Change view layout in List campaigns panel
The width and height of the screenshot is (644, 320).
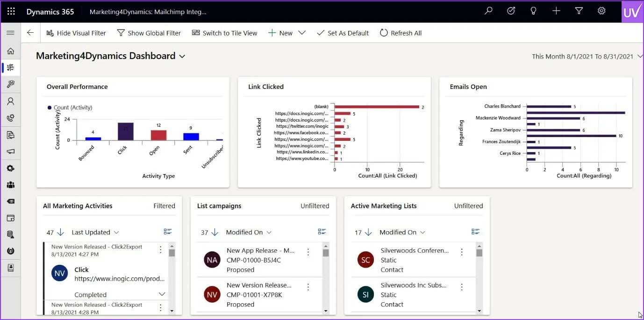(322, 232)
